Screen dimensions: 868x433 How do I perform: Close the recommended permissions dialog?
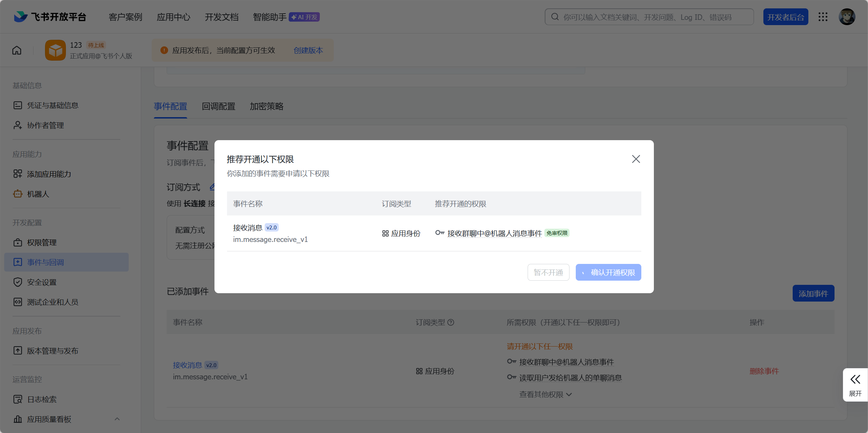(636, 159)
